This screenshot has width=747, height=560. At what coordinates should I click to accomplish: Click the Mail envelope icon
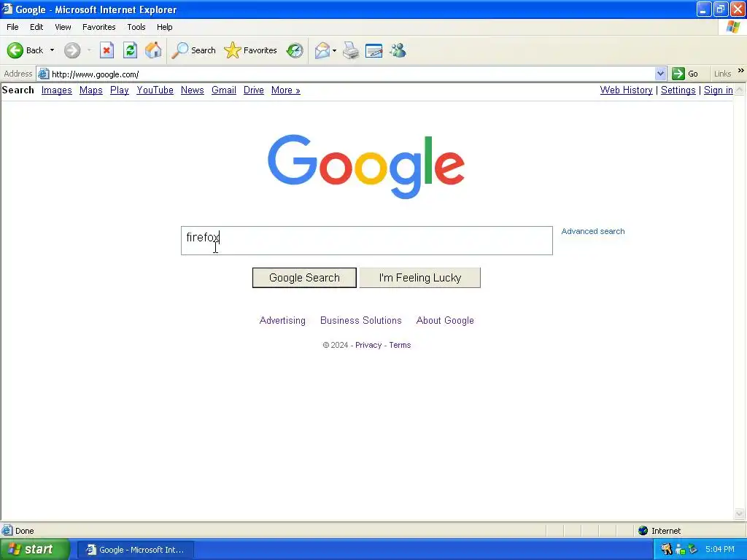pyautogui.click(x=322, y=50)
